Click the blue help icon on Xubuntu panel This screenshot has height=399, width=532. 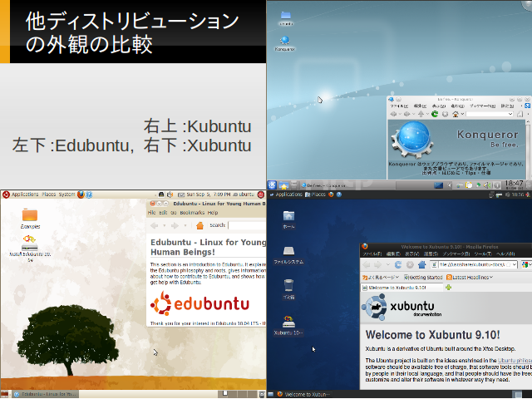point(339,195)
